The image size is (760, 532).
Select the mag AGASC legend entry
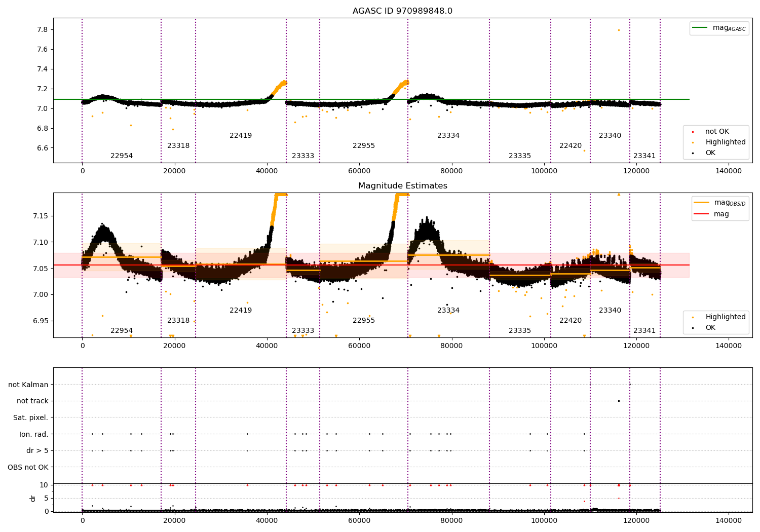719,28
